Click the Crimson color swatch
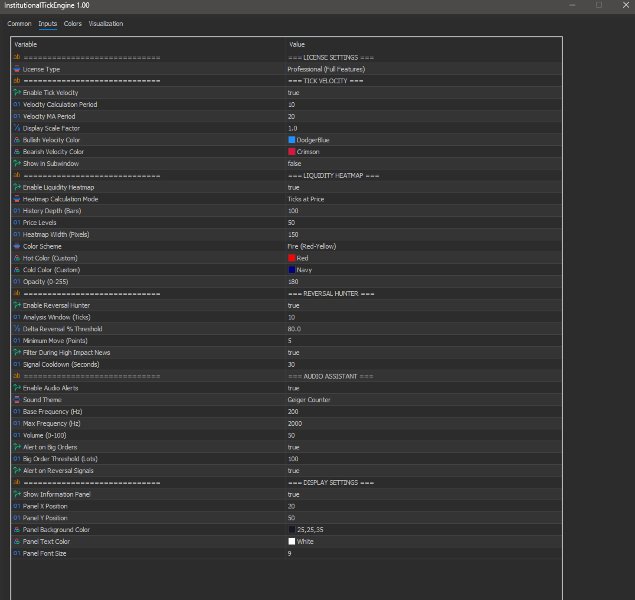The width and height of the screenshot is (635, 600). coord(292,152)
